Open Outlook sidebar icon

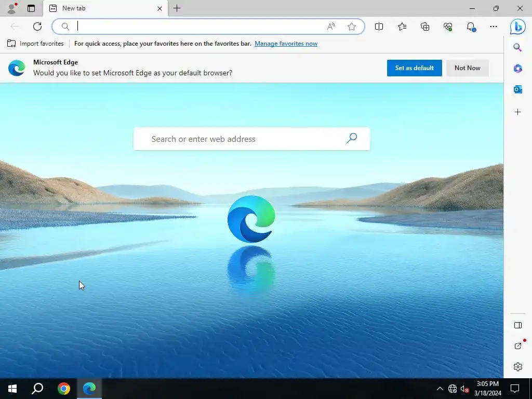tap(518, 89)
